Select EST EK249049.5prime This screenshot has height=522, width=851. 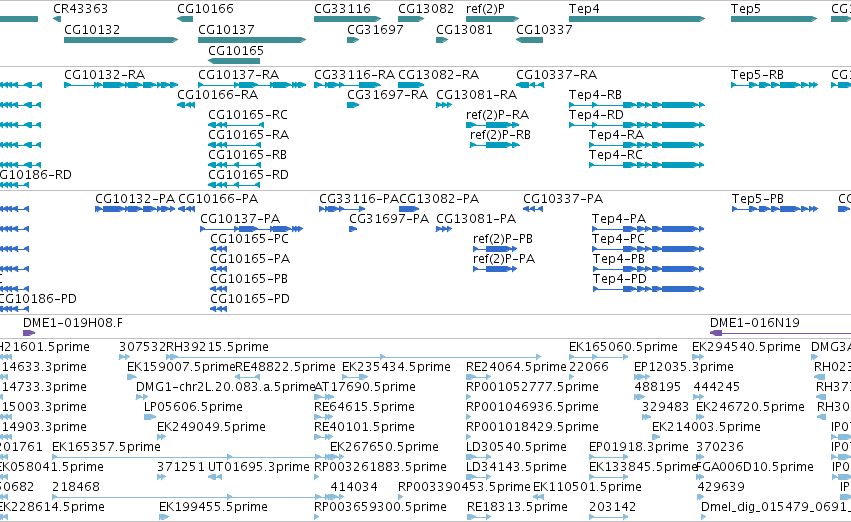[162, 437]
